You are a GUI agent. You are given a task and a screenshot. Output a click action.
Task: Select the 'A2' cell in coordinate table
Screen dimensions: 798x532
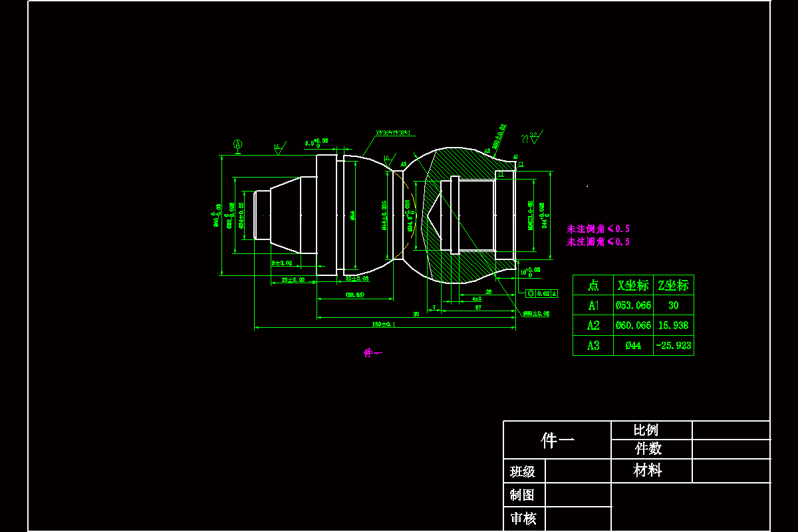coord(593,325)
